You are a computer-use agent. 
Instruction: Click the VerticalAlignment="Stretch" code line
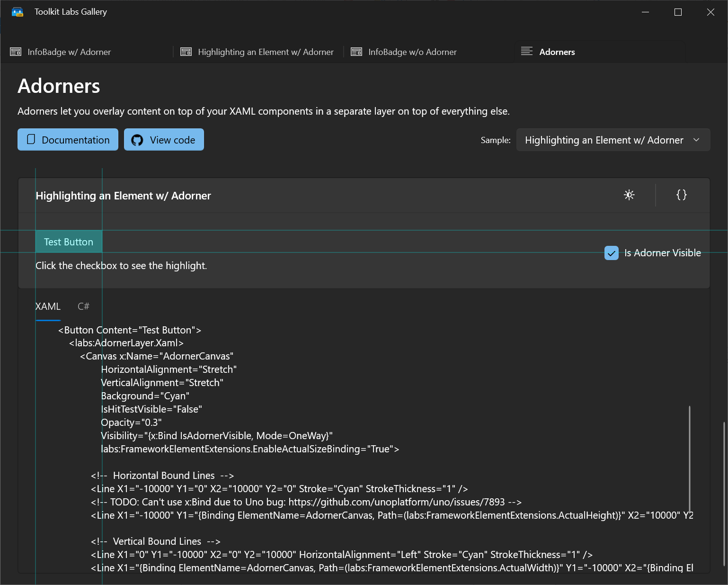click(x=162, y=383)
